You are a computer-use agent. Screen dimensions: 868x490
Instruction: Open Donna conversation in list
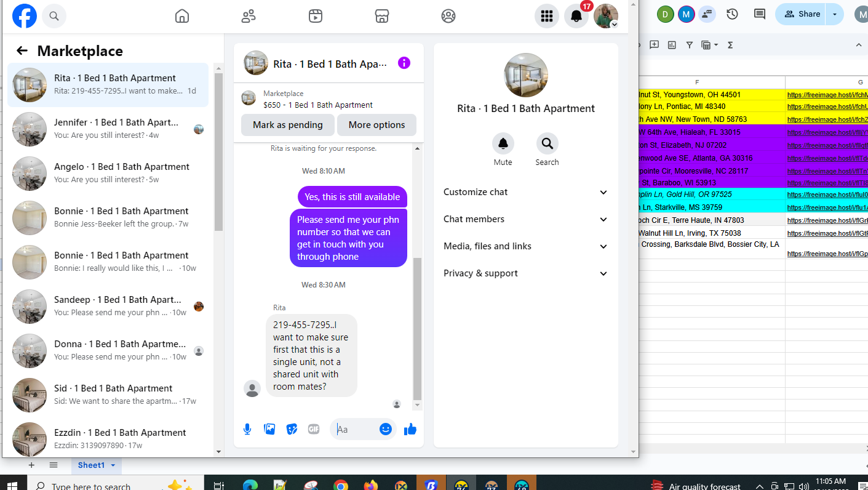click(x=108, y=351)
